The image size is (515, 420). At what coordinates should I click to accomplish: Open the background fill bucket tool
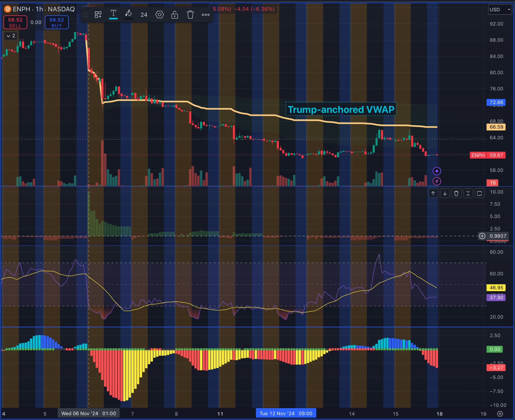point(129,14)
